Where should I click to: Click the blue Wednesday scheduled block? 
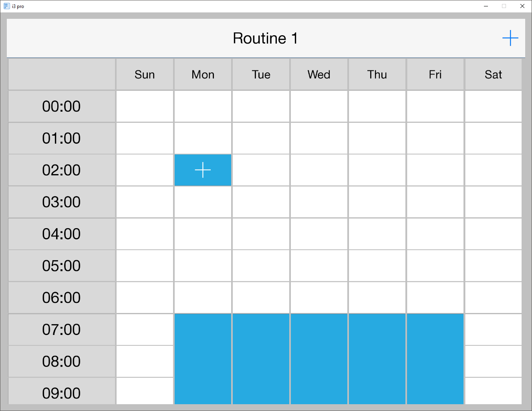tap(319, 359)
